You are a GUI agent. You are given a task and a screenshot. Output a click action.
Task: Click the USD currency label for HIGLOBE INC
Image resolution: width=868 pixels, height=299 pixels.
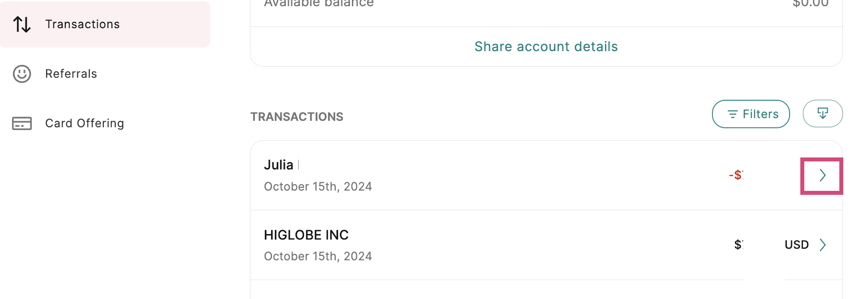point(796,245)
